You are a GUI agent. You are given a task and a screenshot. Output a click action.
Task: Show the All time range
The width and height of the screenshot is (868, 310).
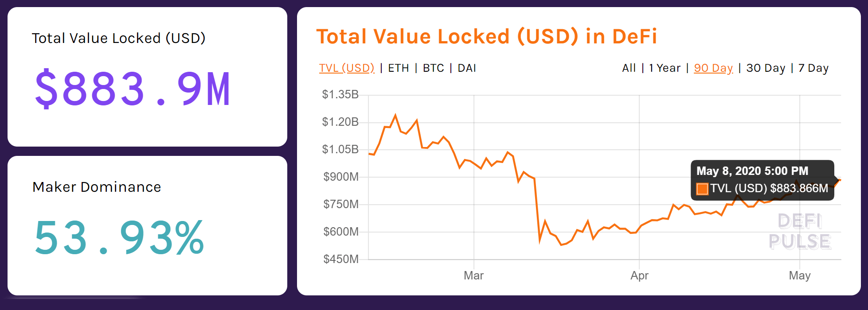point(628,68)
